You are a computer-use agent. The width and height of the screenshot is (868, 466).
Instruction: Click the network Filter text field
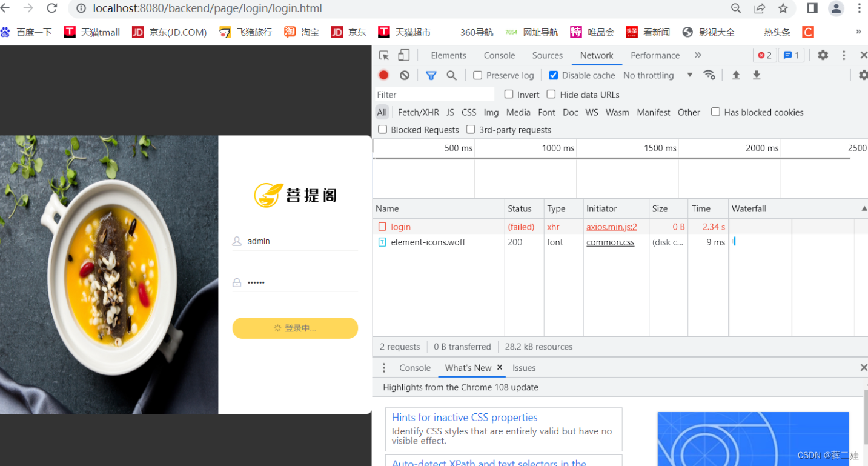(434, 95)
